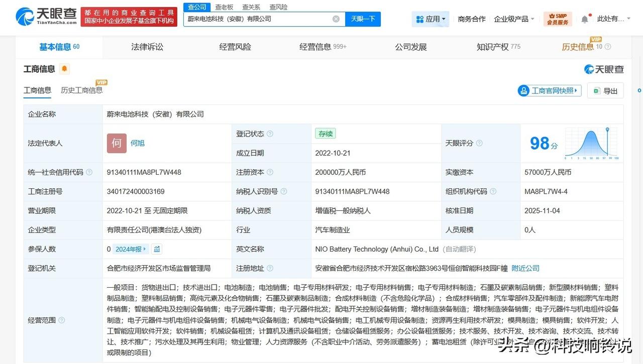Switch to the 法律诉讼 tab
This screenshot has height=364, width=643.
tap(147, 46)
